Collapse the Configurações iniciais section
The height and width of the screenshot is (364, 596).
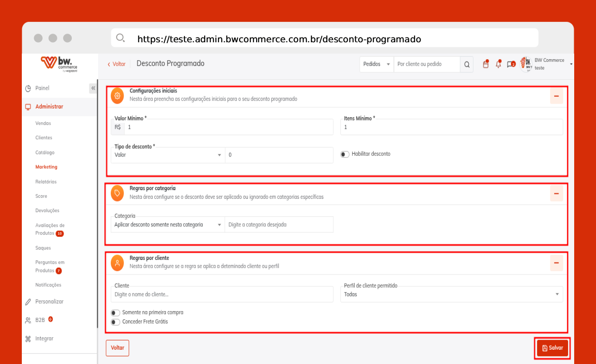tap(556, 96)
